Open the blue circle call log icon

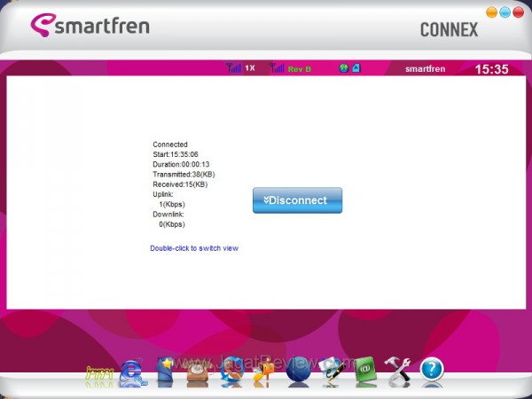coord(231,370)
